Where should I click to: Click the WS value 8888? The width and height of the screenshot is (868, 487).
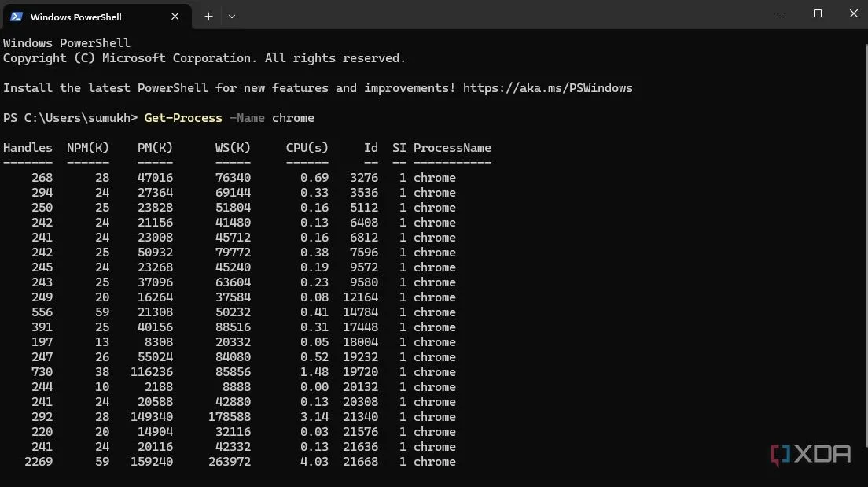tap(237, 387)
